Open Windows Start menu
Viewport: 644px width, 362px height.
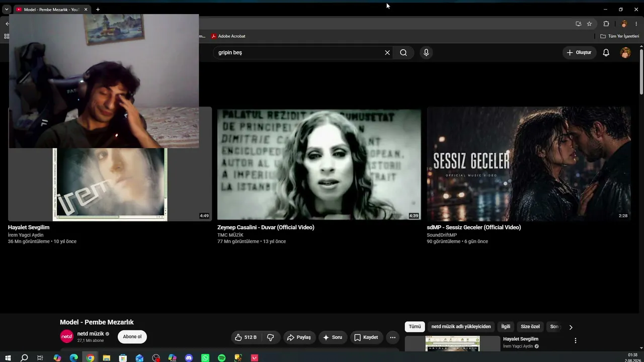click(8, 358)
